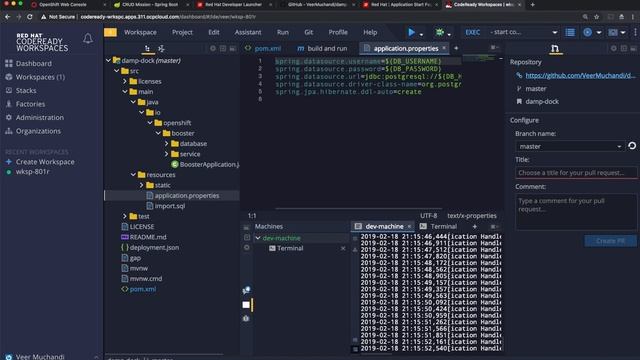Open the pull request panel icon
Viewport: 640px width, 360px height.
tap(554, 49)
